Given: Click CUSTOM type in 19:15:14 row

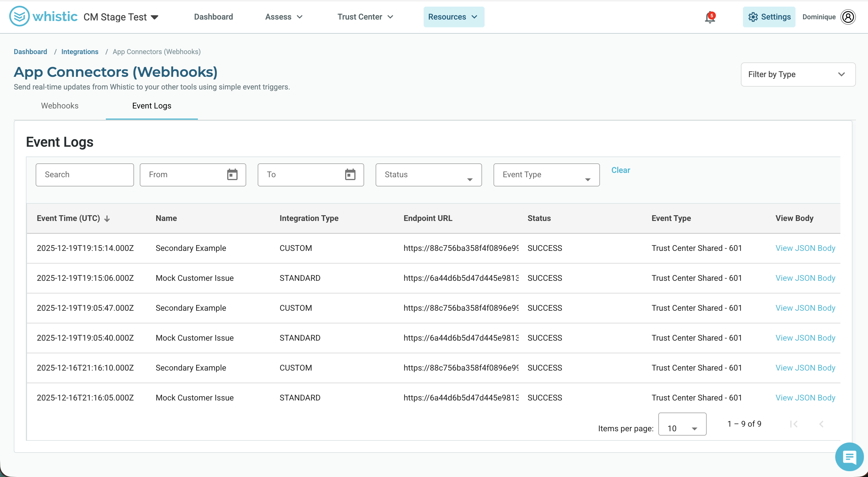Looking at the screenshot, I should (296, 248).
